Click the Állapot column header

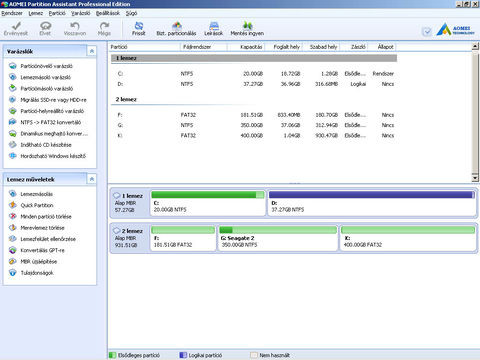tap(382, 47)
